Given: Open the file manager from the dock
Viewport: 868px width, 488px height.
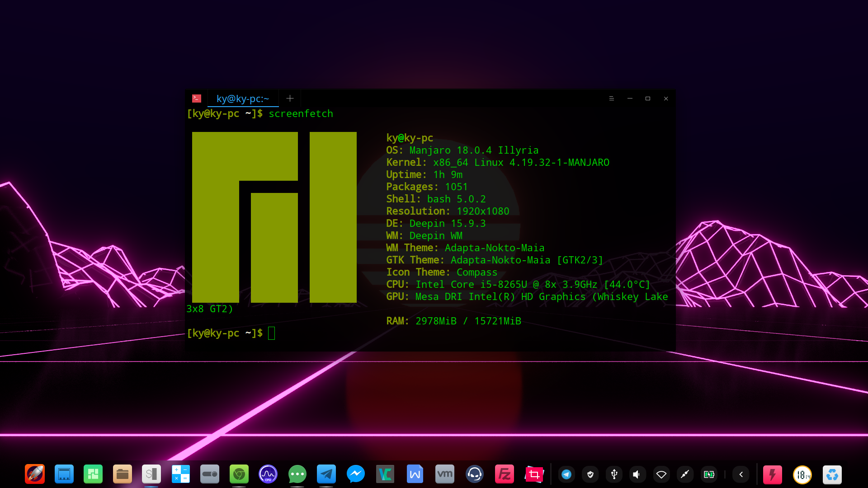Looking at the screenshot, I should [x=122, y=474].
